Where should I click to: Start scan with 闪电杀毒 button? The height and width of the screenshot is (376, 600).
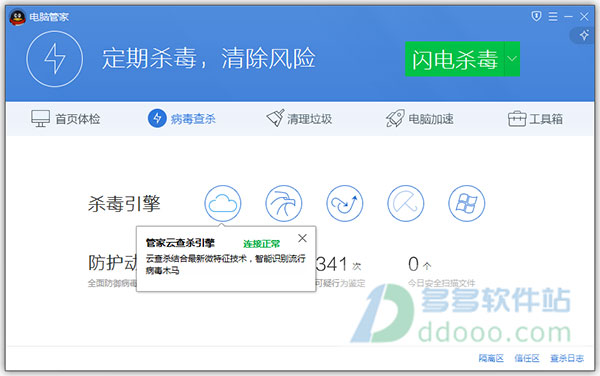pos(455,59)
